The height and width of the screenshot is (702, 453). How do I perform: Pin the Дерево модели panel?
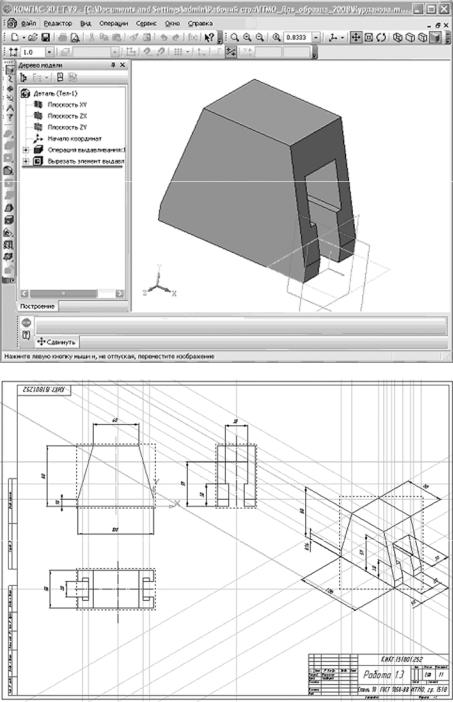(x=113, y=65)
